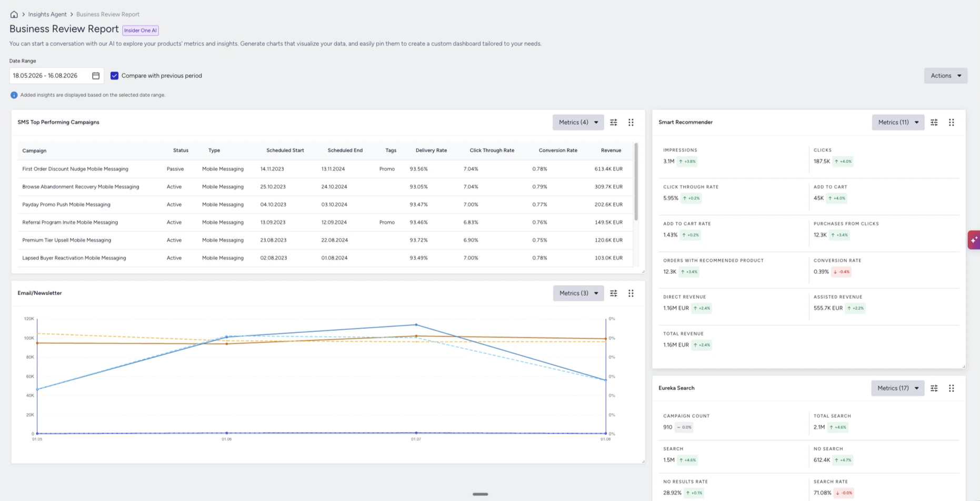Screen dimensions: 980x501
Task: Click drag handle on Email/Newsletter widget
Action: point(631,293)
